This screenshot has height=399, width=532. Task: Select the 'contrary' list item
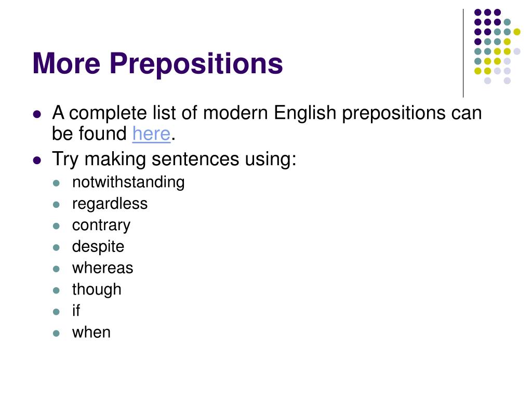(101, 225)
